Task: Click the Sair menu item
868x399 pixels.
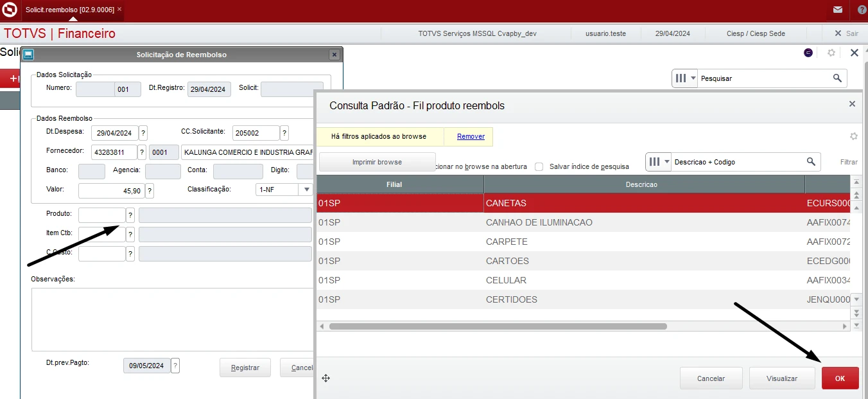Action: point(846,33)
